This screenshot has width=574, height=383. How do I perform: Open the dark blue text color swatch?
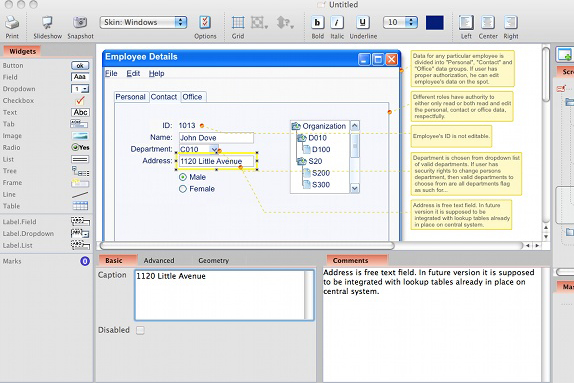[435, 23]
